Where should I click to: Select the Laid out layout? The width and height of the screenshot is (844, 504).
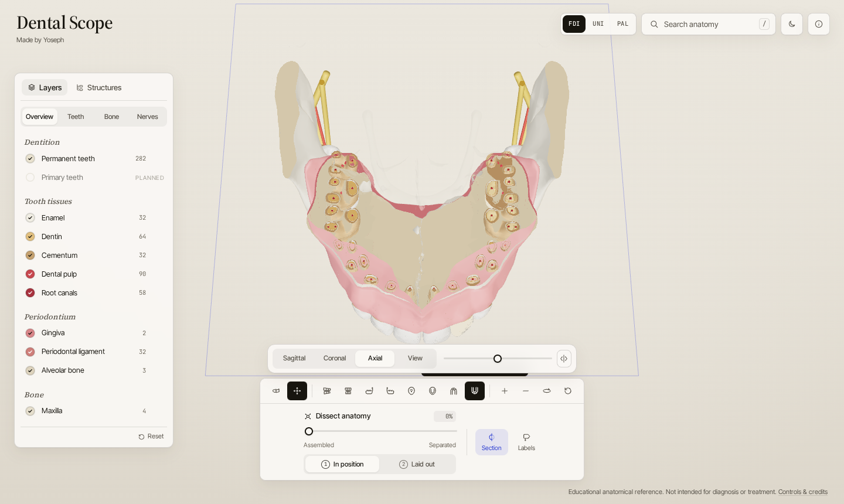point(417,464)
